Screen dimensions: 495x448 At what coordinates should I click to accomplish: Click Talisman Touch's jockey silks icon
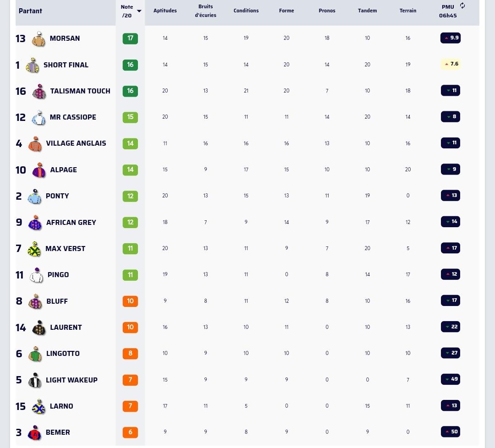coord(39,92)
